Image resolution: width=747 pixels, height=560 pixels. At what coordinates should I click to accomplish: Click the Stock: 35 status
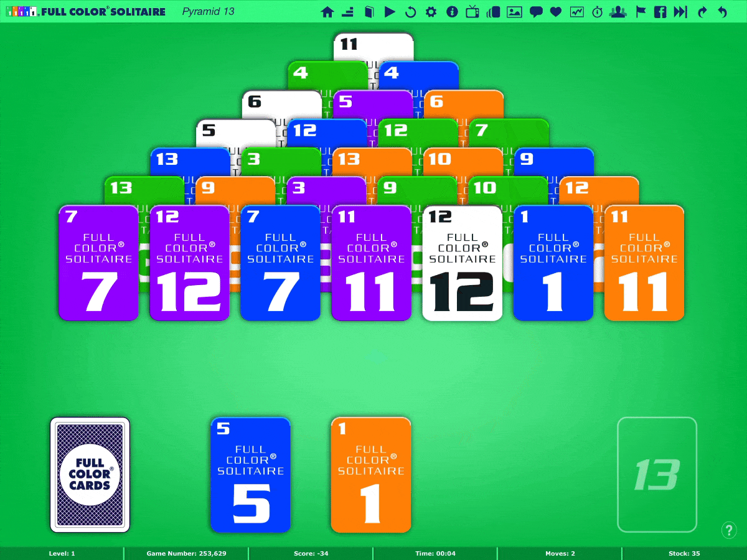(x=684, y=553)
